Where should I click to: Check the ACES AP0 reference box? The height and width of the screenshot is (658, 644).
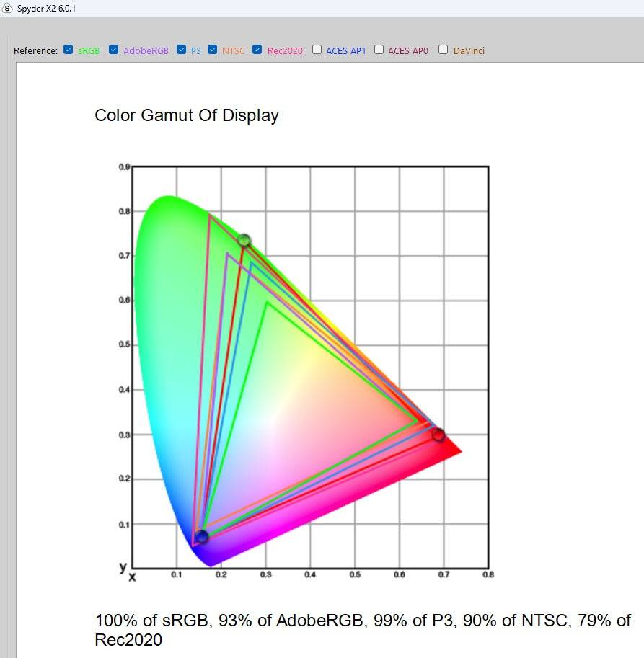tap(379, 50)
